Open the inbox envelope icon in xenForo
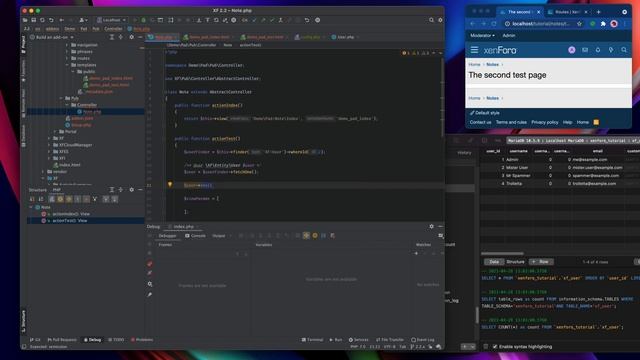 point(585,50)
